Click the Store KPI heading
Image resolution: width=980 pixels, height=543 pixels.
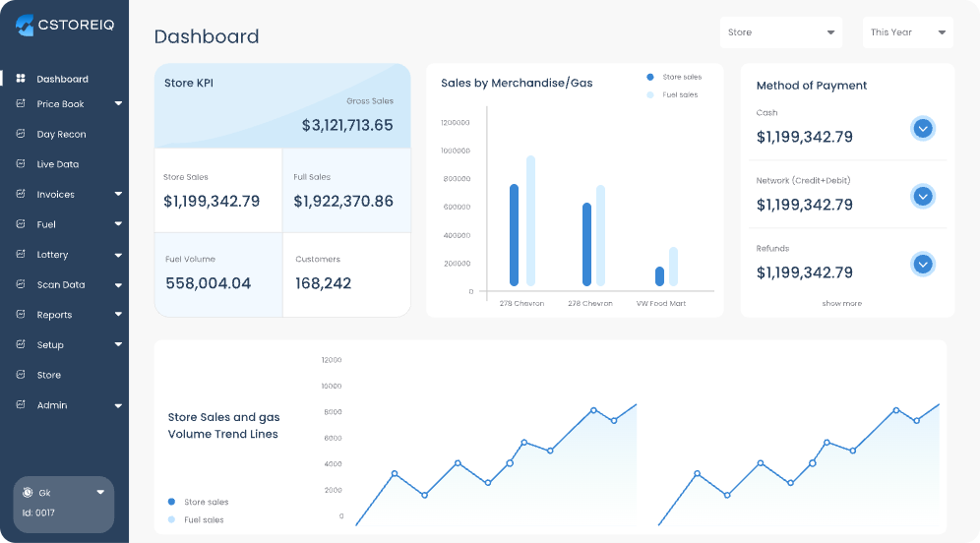pos(189,83)
